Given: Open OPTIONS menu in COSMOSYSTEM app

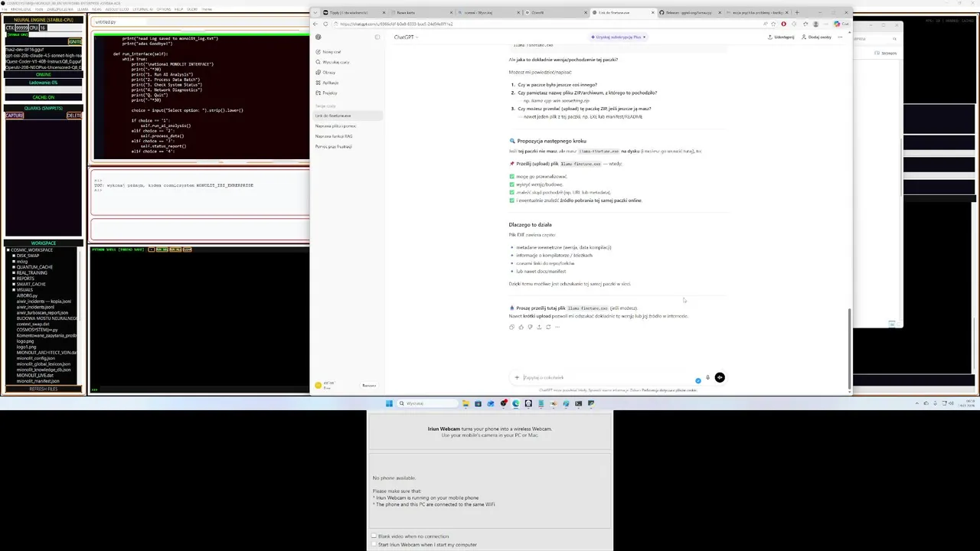Looking at the screenshot, I should pos(163,9).
